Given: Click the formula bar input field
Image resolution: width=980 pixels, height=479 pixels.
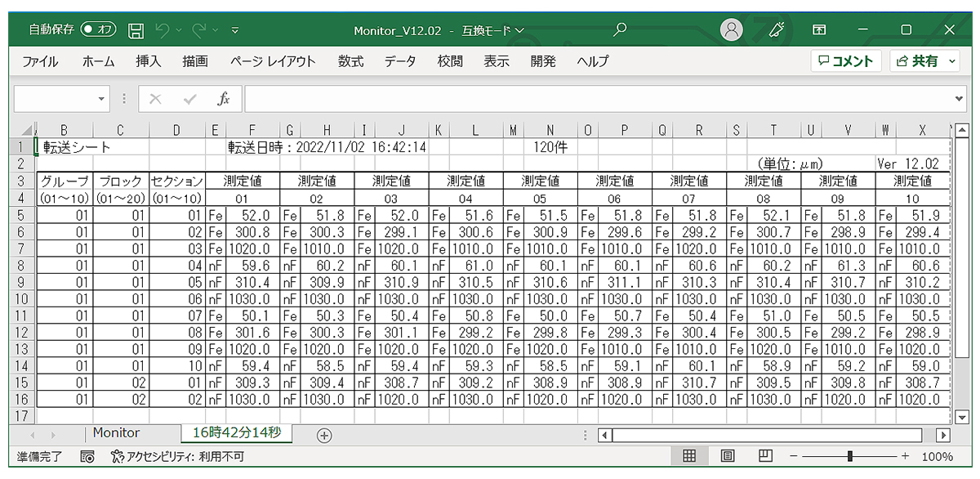Looking at the screenshot, I should (596, 99).
